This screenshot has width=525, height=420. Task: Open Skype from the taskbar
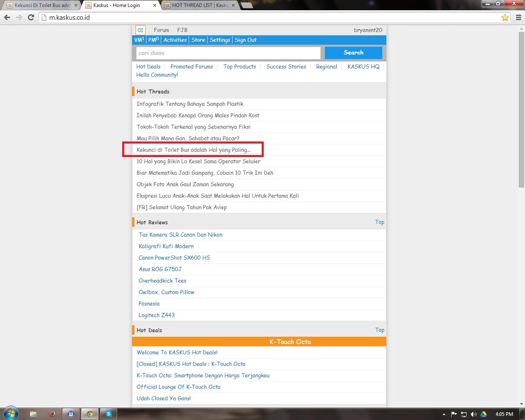[109, 414]
